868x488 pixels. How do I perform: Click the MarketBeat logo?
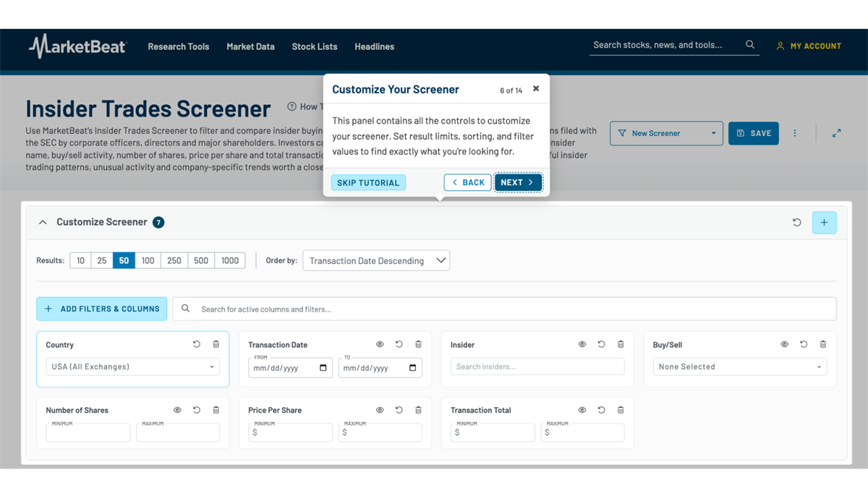pos(78,46)
